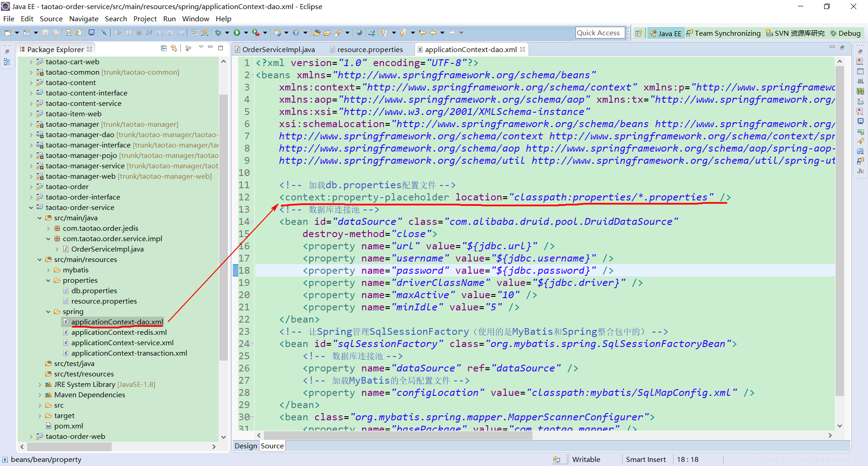
Task: Open the Run button dropdown arrow
Action: (246, 33)
